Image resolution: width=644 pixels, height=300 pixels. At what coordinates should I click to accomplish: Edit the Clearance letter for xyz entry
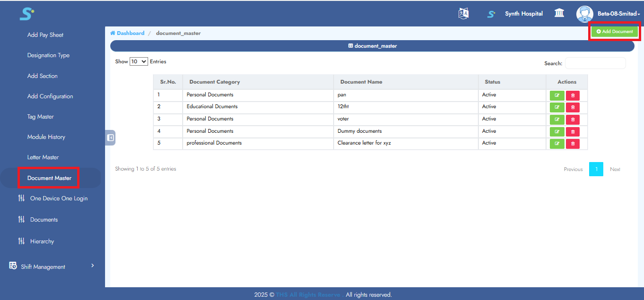[x=557, y=143]
